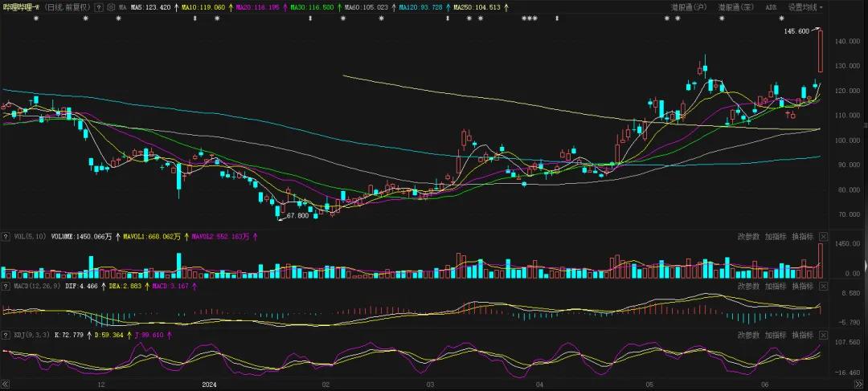Click the 67.800 low price label
868x391 pixels.
click(298, 216)
